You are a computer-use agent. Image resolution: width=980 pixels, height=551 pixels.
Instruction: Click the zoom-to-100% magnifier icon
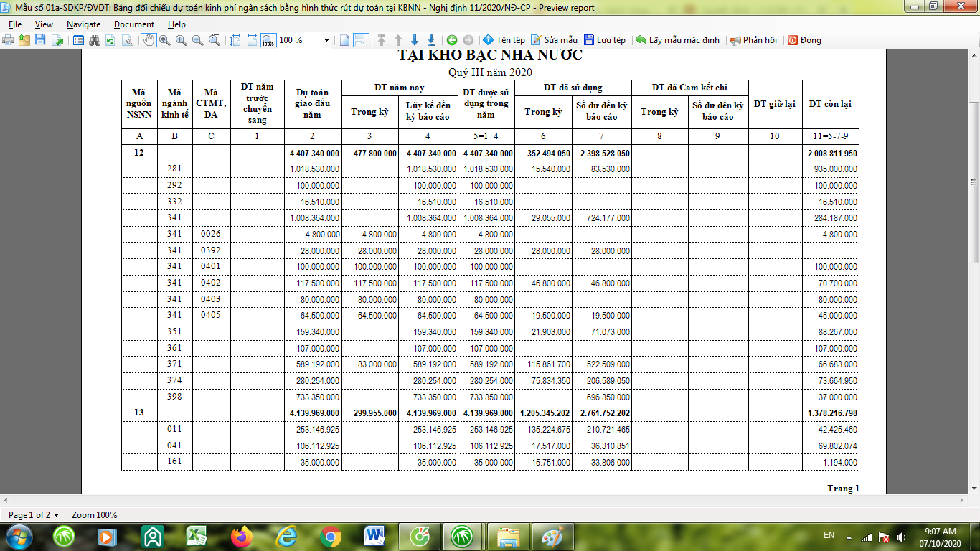click(x=268, y=40)
